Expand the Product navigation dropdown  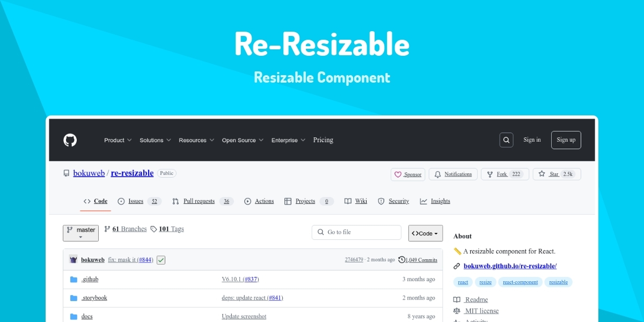point(118,140)
